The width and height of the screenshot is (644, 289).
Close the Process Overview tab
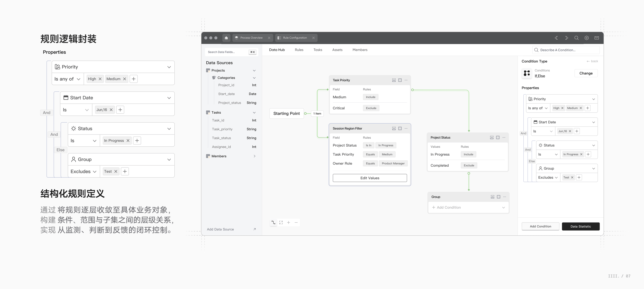pyautogui.click(x=269, y=38)
